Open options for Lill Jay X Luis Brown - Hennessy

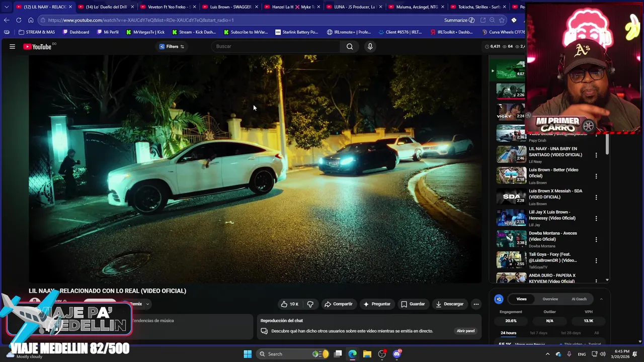596,218
